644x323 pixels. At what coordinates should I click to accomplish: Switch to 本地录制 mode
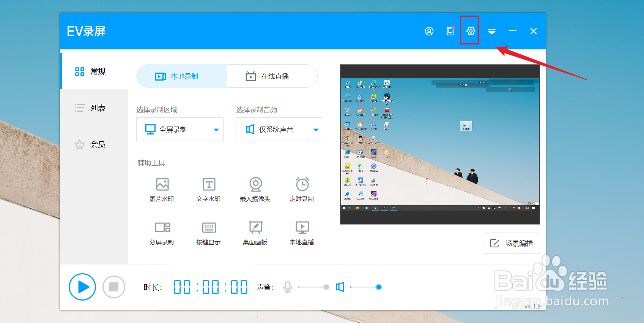coord(182,76)
